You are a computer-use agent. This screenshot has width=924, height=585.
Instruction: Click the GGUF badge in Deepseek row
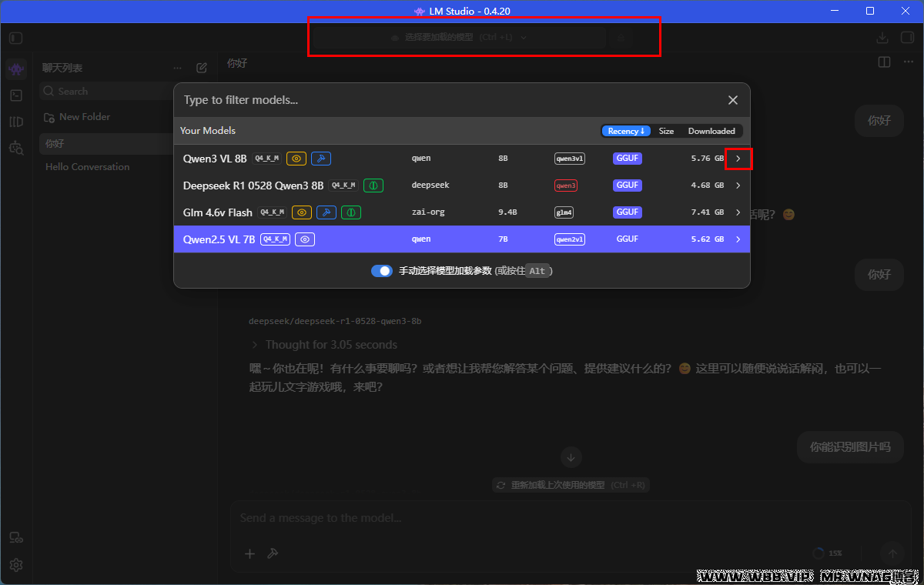[x=628, y=186]
